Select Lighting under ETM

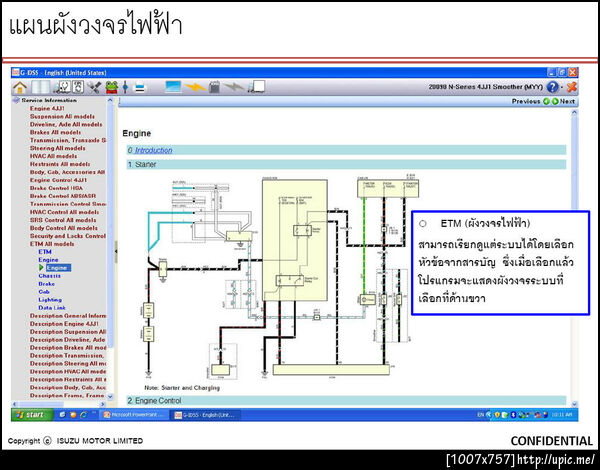[x=50, y=300]
